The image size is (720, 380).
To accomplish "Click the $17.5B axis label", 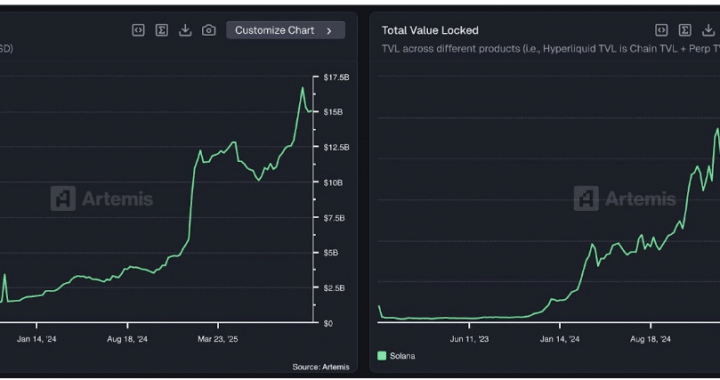I will 336,77.
